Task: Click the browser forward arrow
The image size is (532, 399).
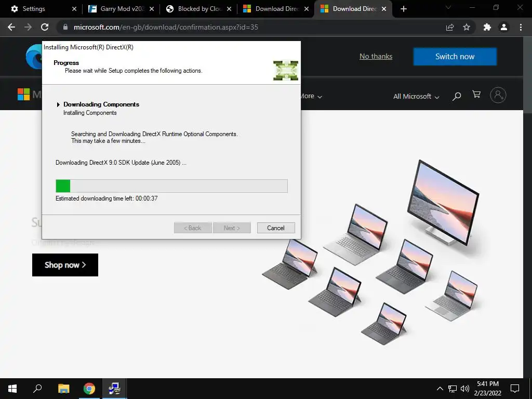Action: 28,27
